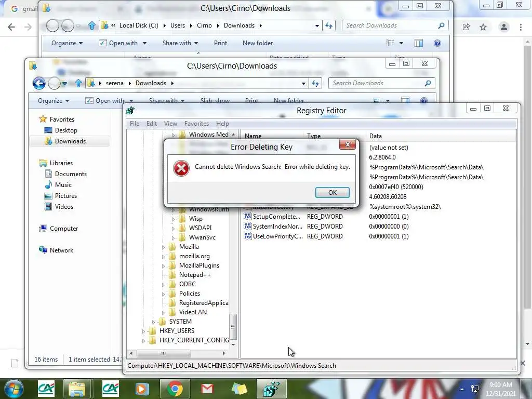532x399 pixels.
Task: Select the WwanSvc registry key
Action: (202, 237)
